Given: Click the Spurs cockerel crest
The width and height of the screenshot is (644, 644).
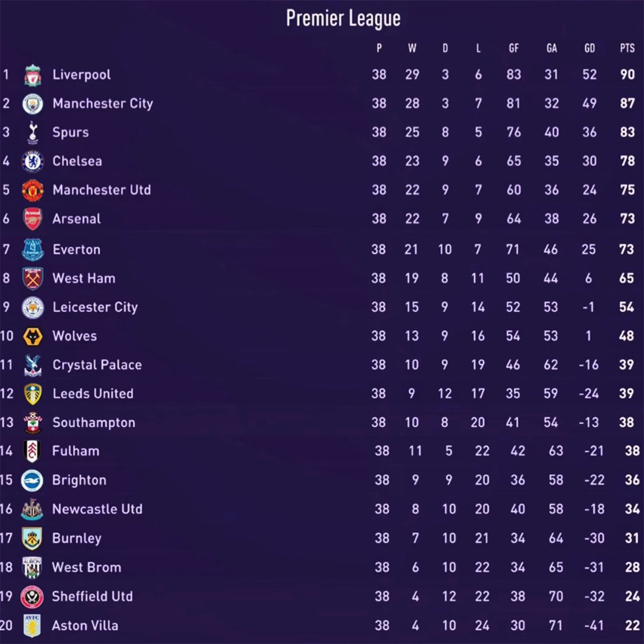Looking at the screenshot, I should coord(33,132).
